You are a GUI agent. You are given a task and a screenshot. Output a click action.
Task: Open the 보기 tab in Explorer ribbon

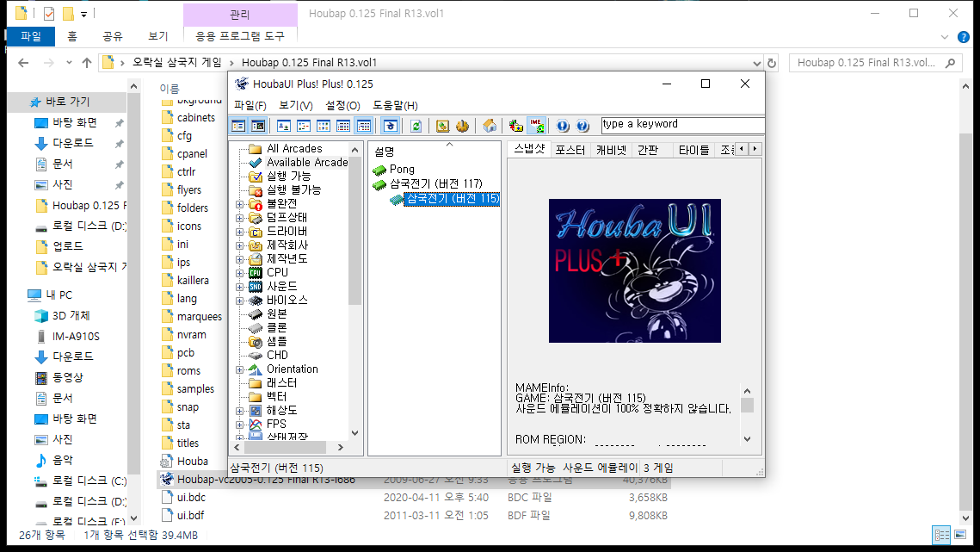pyautogui.click(x=158, y=36)
